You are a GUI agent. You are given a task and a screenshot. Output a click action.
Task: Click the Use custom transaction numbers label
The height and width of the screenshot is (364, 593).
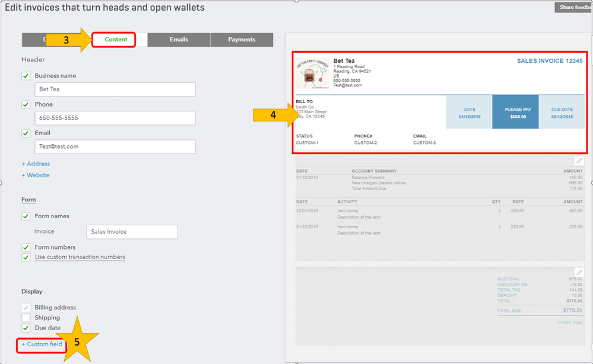pos(80,257)
